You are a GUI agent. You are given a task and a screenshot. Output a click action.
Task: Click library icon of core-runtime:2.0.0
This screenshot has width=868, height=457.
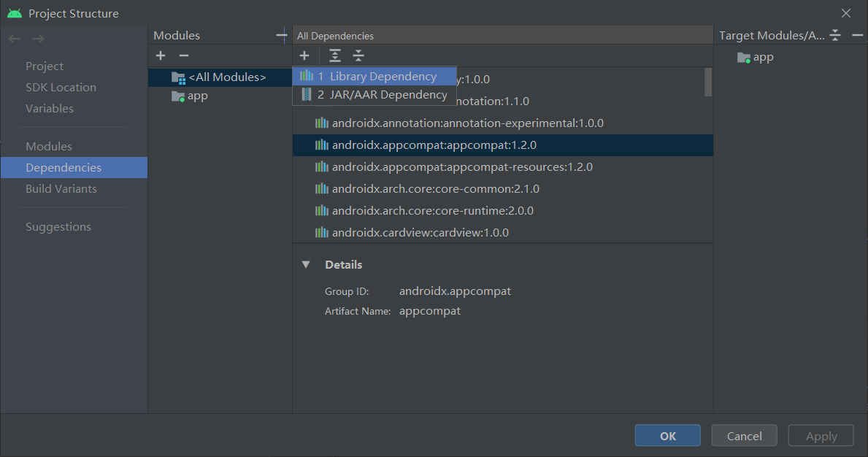[322, 210]
